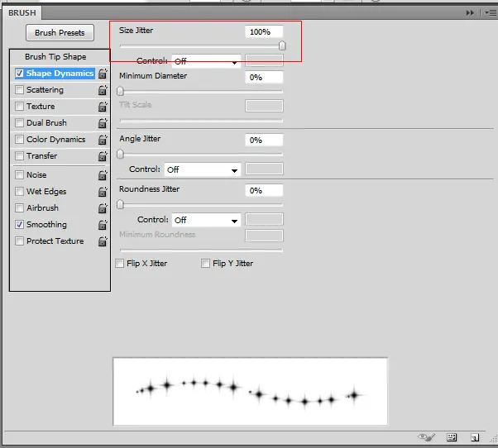Image resolution: width=498 pixels, height=448 pixels.
Task: Click the Angle Jitter percentage field
Action: [x=264, y=140]
